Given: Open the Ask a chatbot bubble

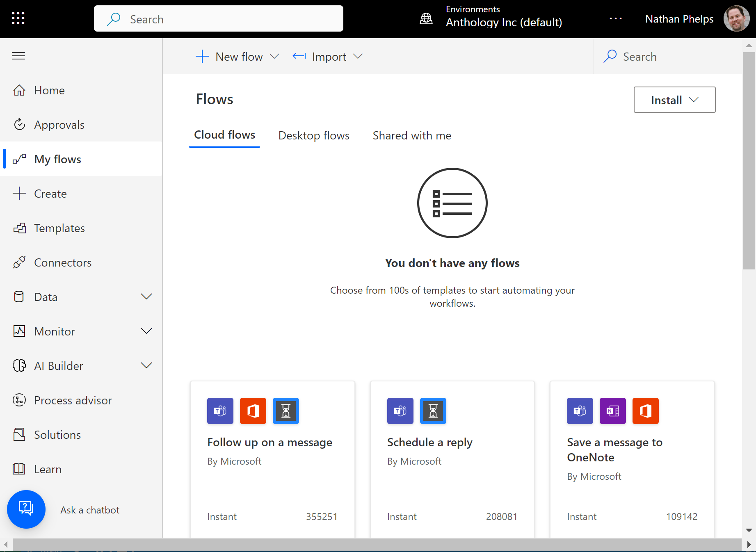Looking at the screenshot, I should (26, 509).
